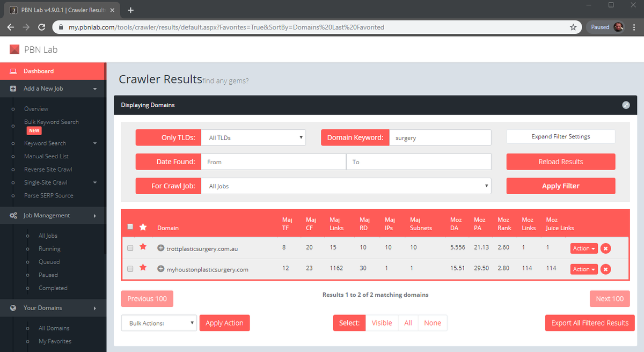Show Queued jobs
644x352 pixels.
pyautogui.click(x=49, y=262)
